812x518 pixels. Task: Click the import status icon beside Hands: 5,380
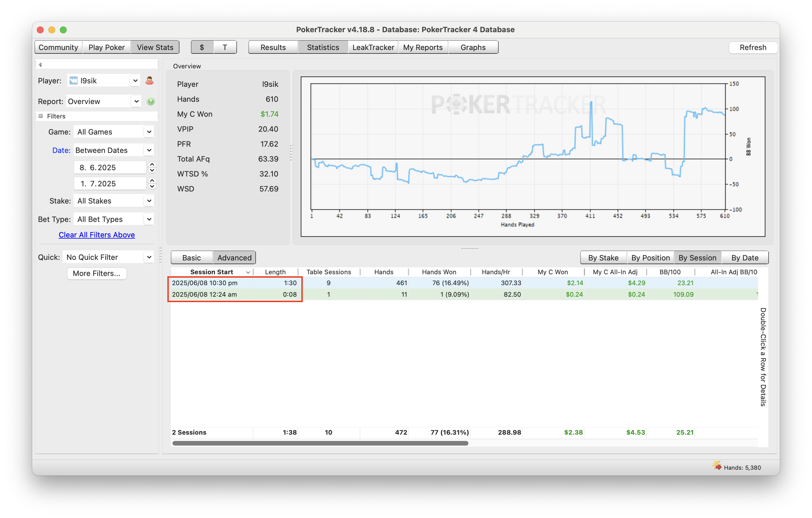[717, 466]
